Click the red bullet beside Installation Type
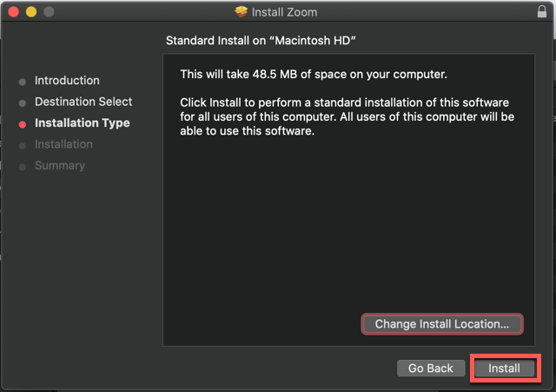The image size is (556, 392). click(23, 124)
